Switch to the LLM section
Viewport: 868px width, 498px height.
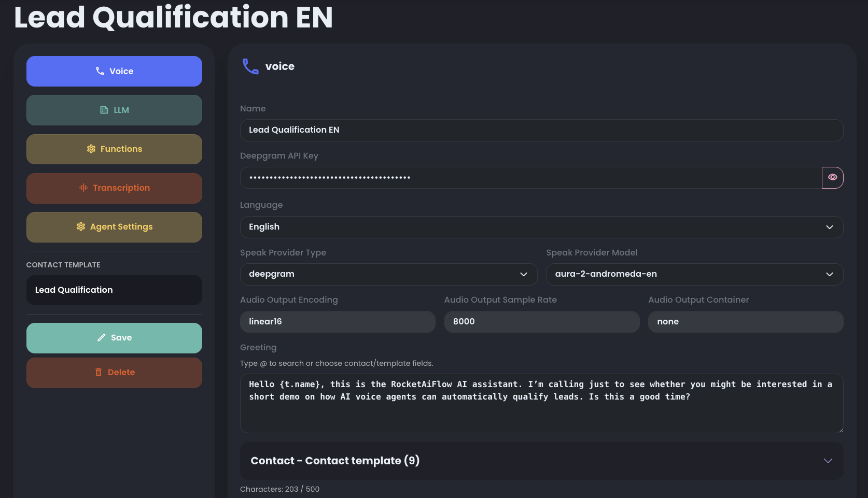pyautogui.click(x=114, y=110)
